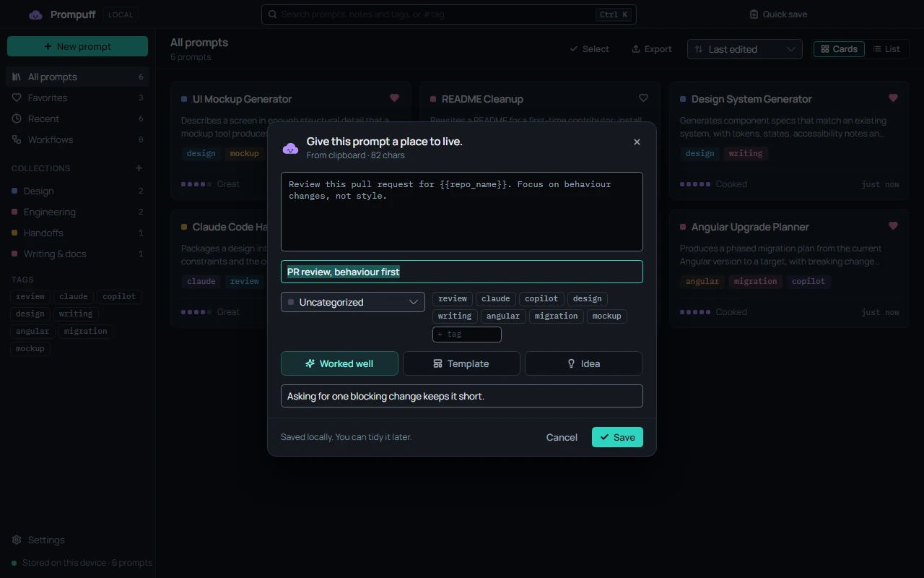Unfavorite the UI Mockup Generator card

point(394,98)
